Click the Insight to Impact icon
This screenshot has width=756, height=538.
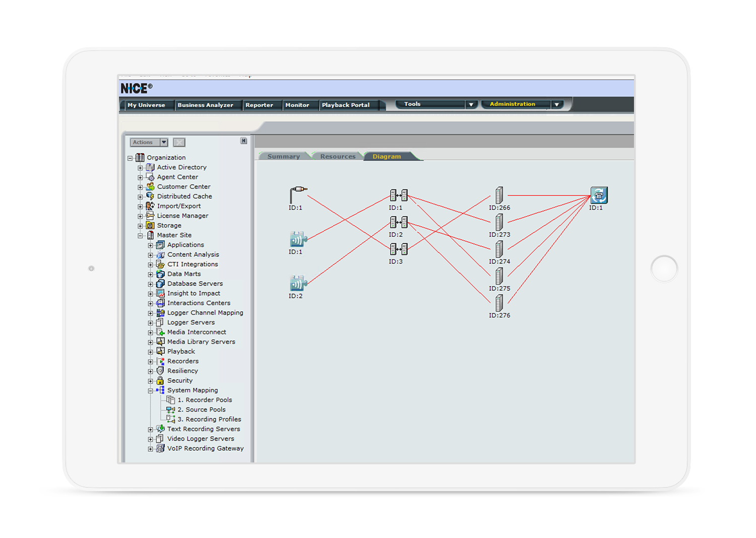click(160, 293)
